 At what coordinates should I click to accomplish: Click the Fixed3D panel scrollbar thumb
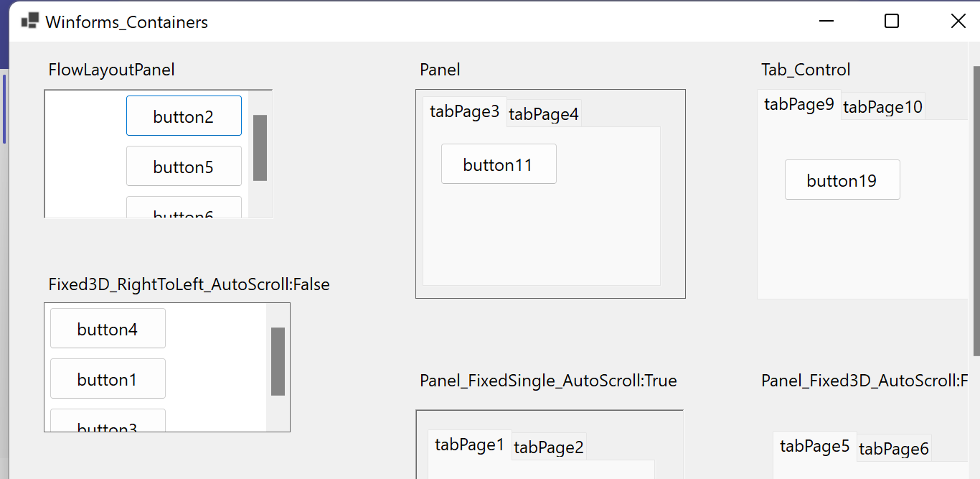[x=277, y=363]
